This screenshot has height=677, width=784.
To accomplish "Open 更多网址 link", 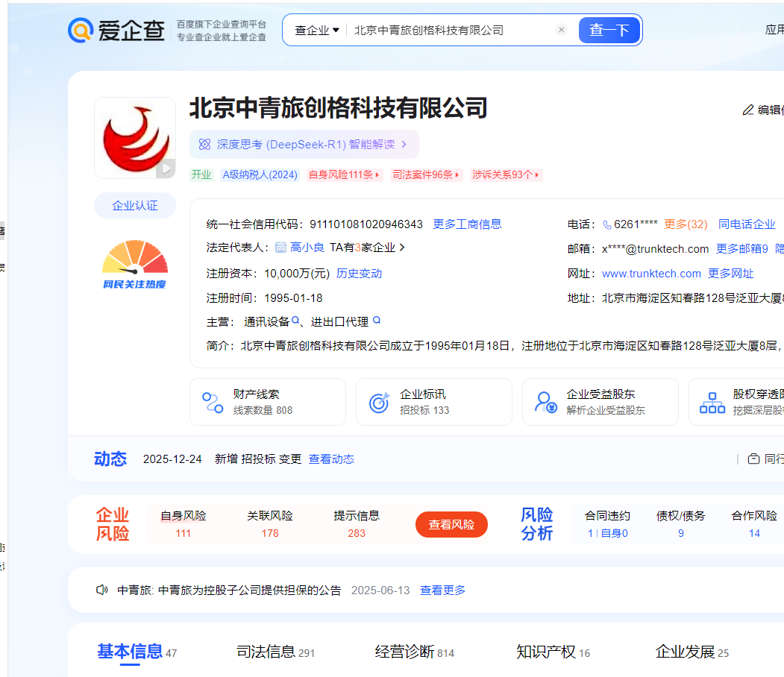I will tap(730, 274).
